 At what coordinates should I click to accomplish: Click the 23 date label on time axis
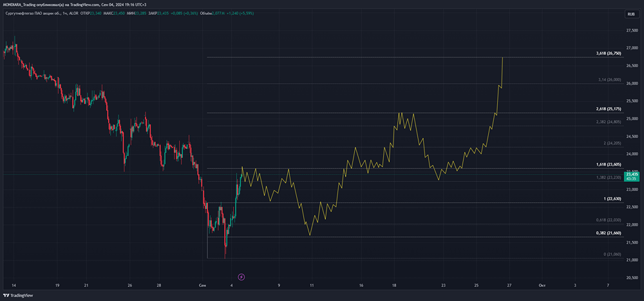point(443,286)
